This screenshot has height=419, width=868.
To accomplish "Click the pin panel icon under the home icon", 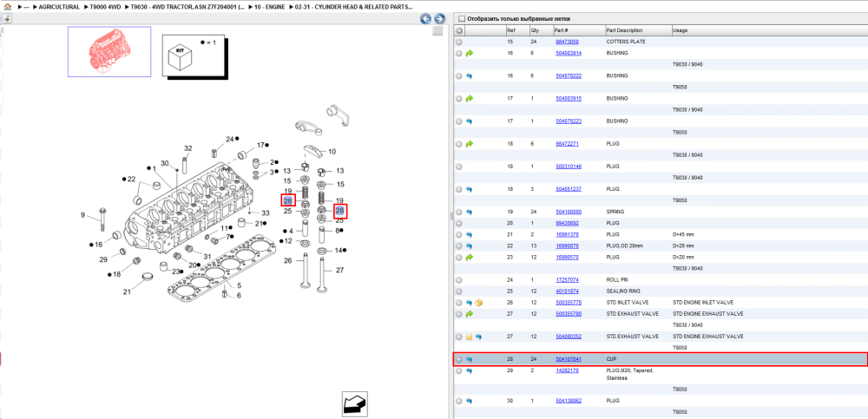I will tap(6, 18).
